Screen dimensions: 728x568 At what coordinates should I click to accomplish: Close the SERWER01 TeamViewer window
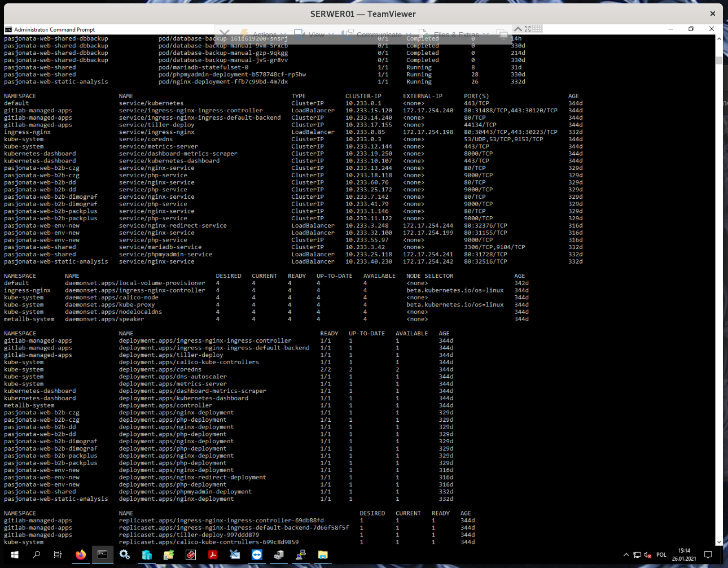coord(713,14)
